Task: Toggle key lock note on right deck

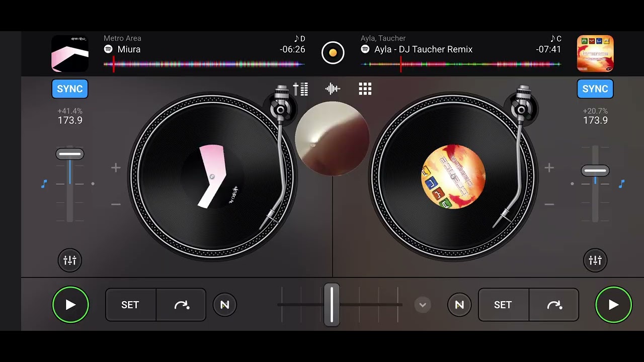Action: point(621,184)
